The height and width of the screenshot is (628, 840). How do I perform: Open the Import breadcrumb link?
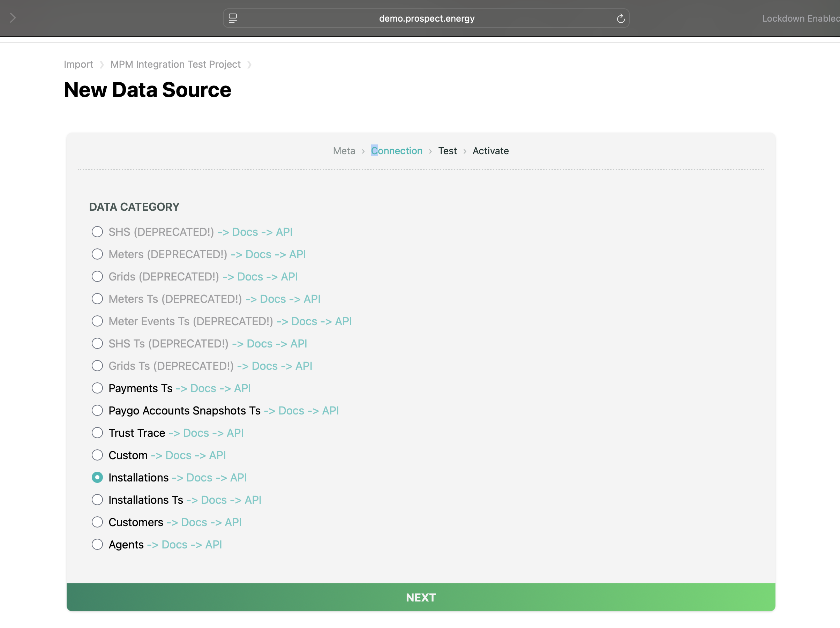(x=78, y=64)
